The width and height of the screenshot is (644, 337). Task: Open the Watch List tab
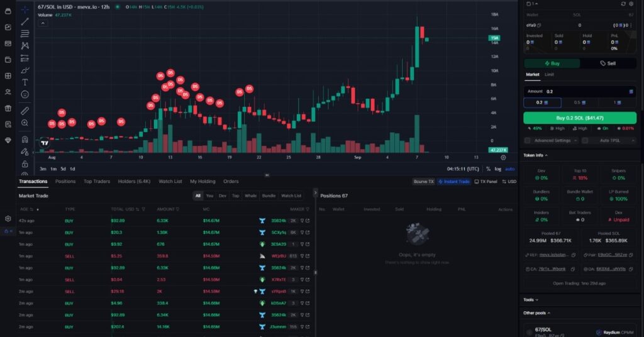tap(170, 182)
